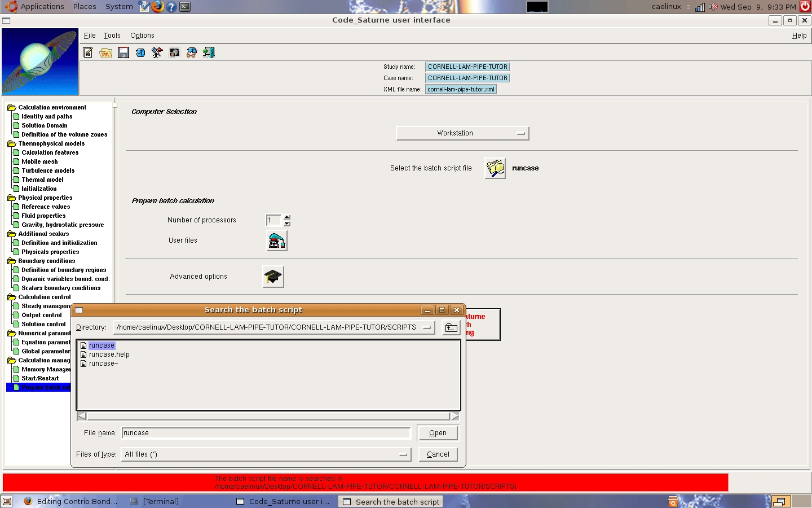Click the shutdown power icon
Image resolution: width=812 pixels, height=508 pixels.
coord(805,7)
